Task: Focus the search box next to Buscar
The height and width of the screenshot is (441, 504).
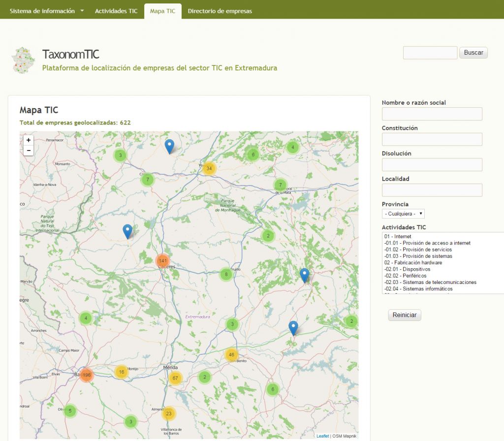Action: [x=430, y=53]
